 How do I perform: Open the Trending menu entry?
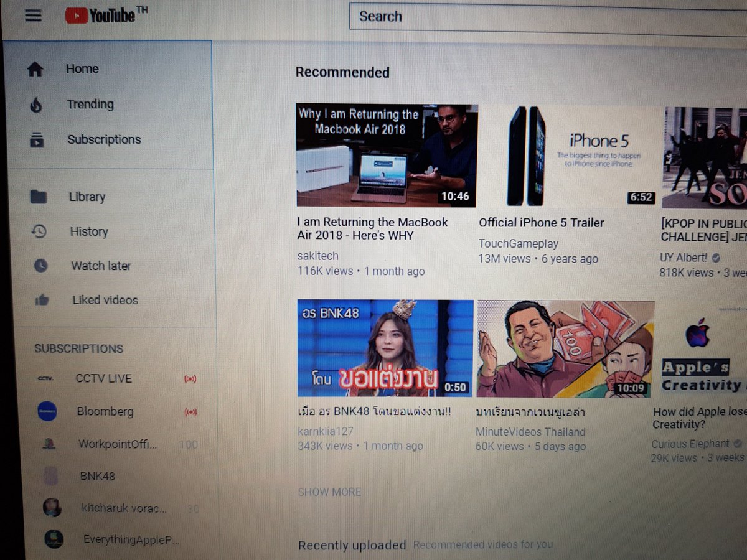90,104
